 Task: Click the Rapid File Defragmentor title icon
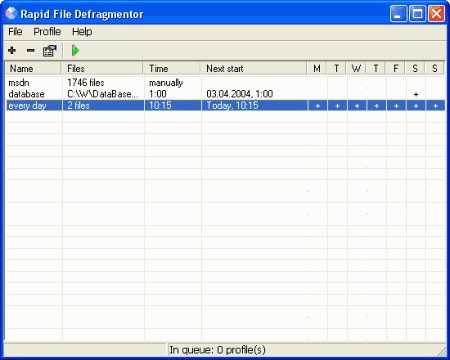[11, 14]
